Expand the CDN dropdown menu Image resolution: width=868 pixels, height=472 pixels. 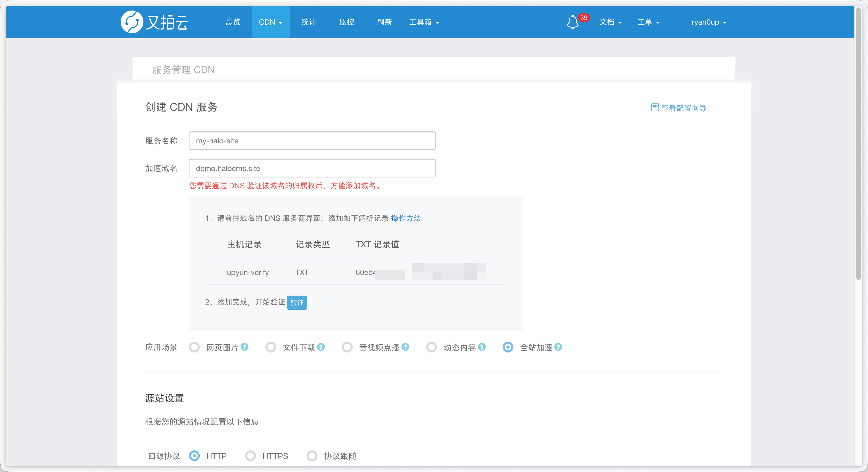pos(270,22)
